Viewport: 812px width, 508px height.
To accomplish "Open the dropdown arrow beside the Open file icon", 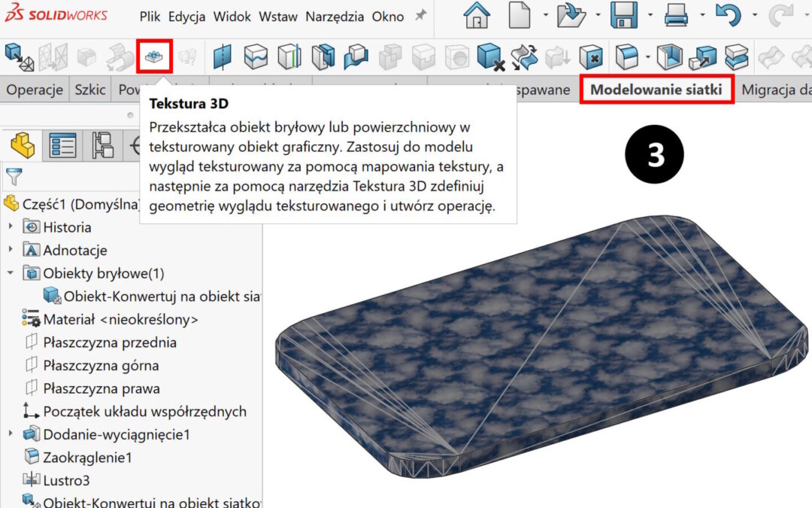I will click(x=598, y=16).
